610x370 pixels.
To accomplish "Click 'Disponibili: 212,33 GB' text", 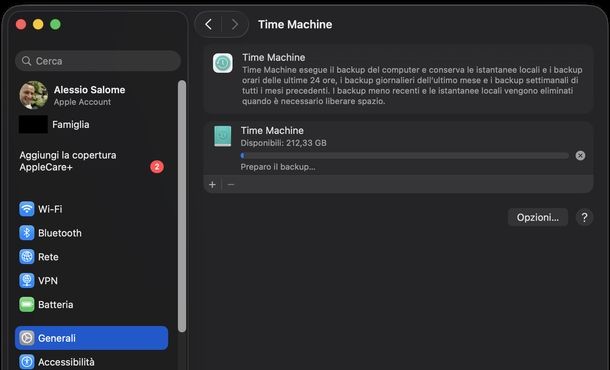I will point(284,143).
